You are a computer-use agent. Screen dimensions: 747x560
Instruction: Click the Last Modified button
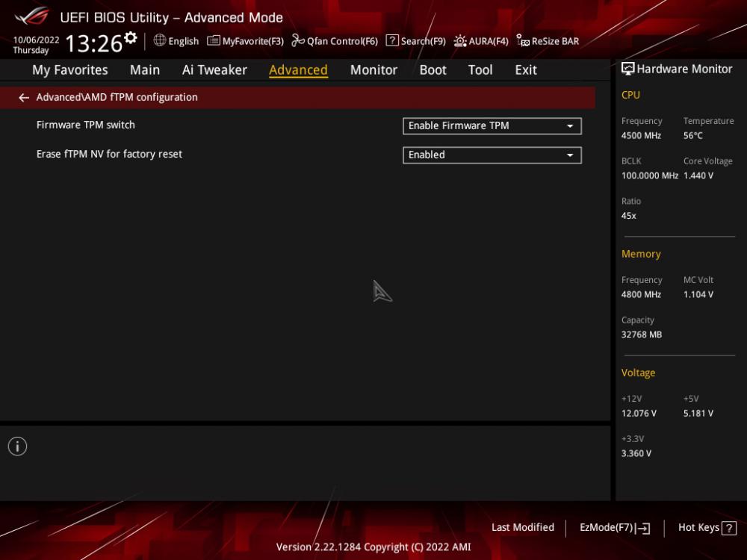(x=523, y=528)
